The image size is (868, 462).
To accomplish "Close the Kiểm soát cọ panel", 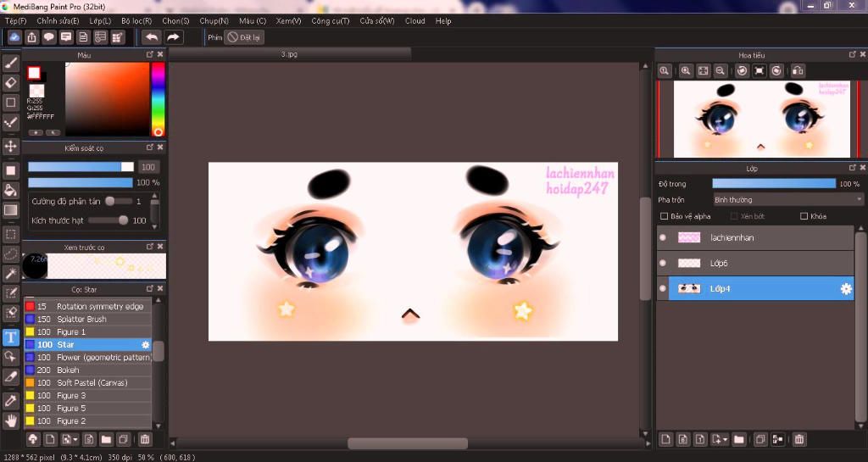I will click(160, 148).
